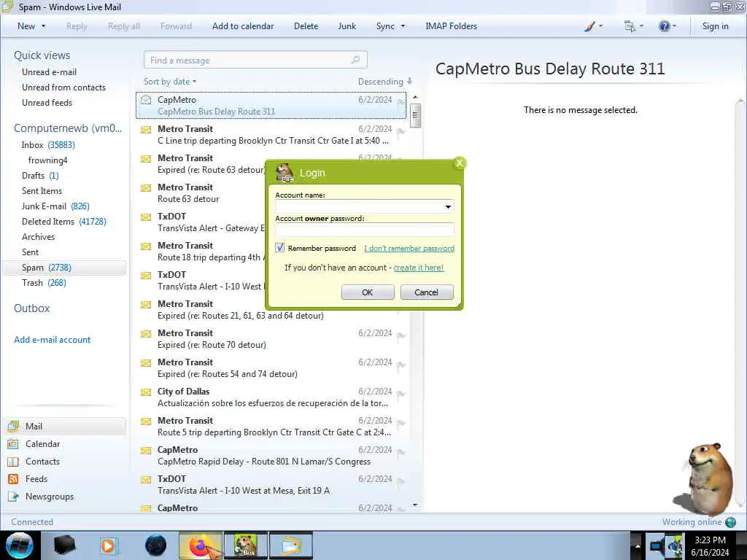Collapse the Computernewb account header
747x560 pixels.
(x=68, y=128)
